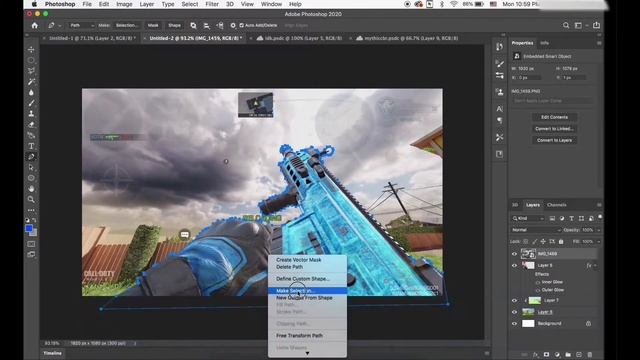Screen dimensions: 640x360
Task: Open the Photoshop search icon
Action: point(566,25)
